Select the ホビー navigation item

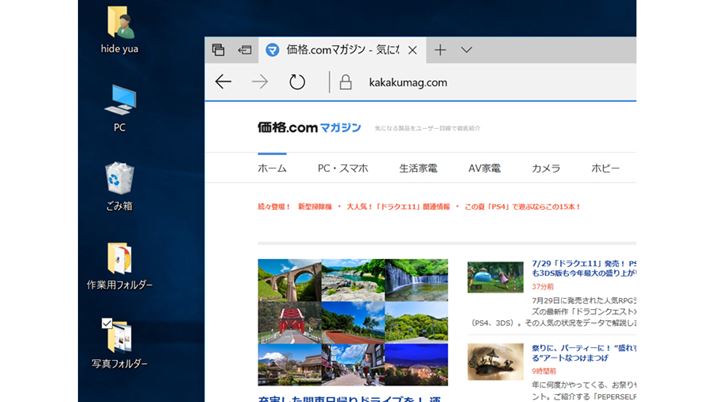click(606, 168)
